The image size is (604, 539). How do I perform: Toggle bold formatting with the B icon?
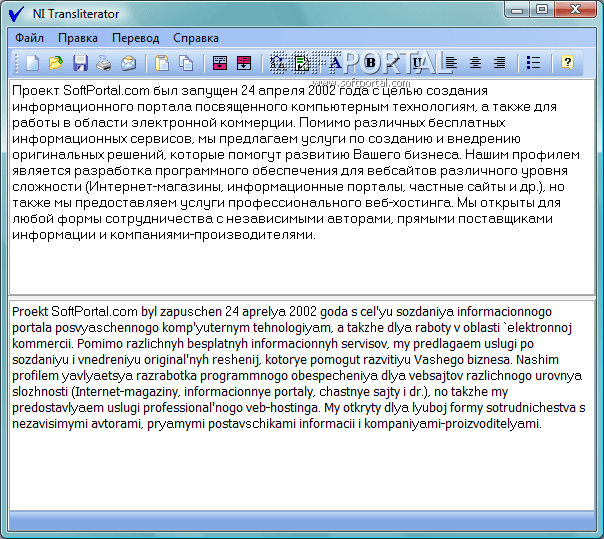tap(371, 62)
